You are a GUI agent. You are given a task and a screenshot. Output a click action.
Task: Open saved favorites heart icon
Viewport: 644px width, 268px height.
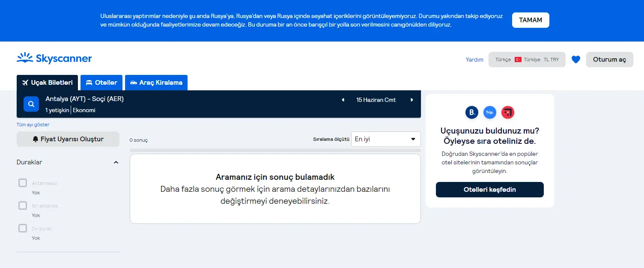pyautogui.click(x=576, y=60)
